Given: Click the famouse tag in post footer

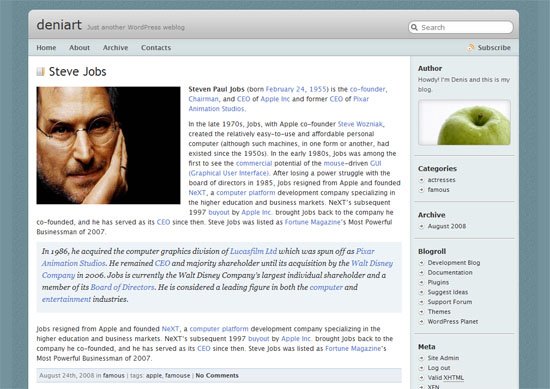Looking at the screenshot, I should tap(177, 376).
